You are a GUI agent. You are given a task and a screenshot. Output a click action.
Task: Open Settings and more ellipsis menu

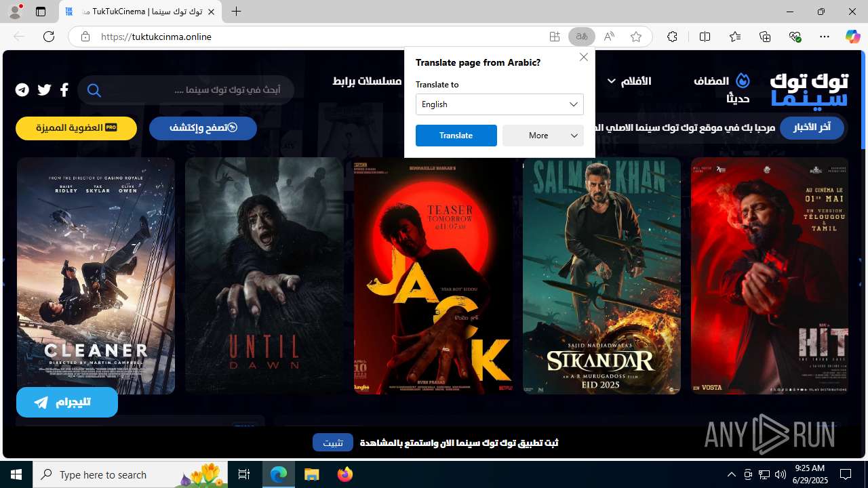coord(825,37)
